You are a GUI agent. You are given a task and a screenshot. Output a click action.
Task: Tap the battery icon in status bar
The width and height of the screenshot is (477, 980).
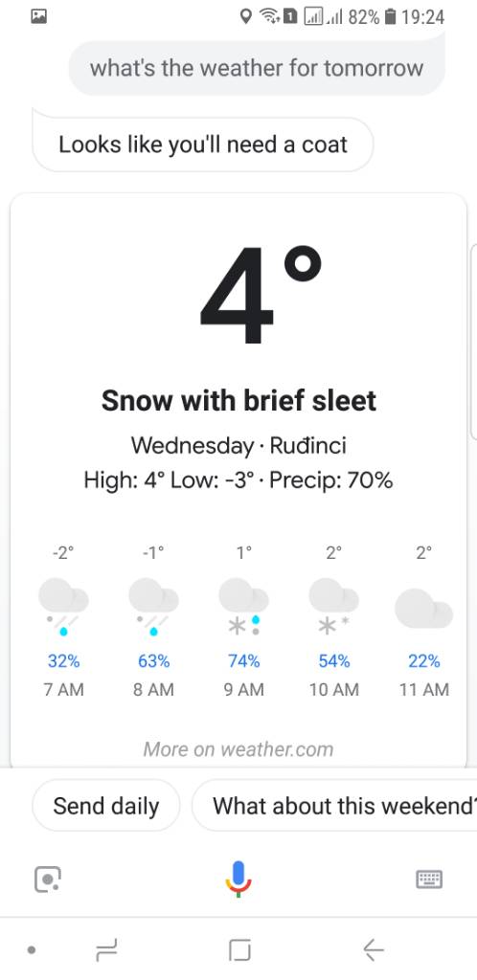point(390,17)
